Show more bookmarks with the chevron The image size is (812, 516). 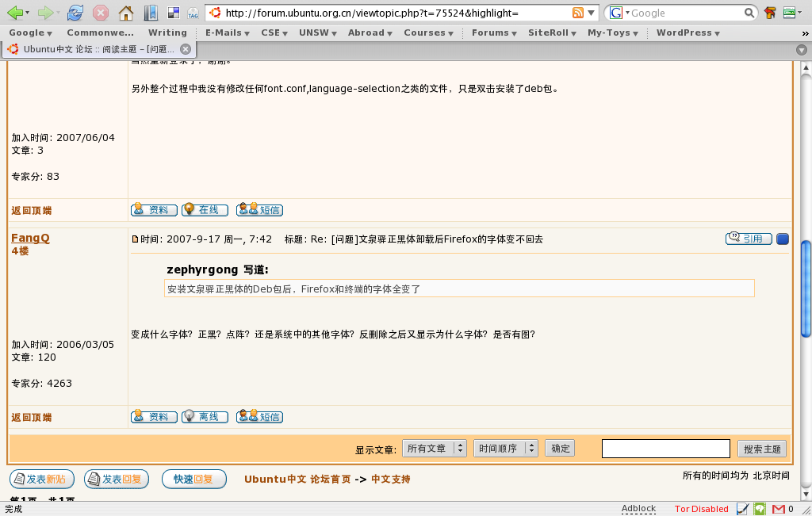pos(805,33)
